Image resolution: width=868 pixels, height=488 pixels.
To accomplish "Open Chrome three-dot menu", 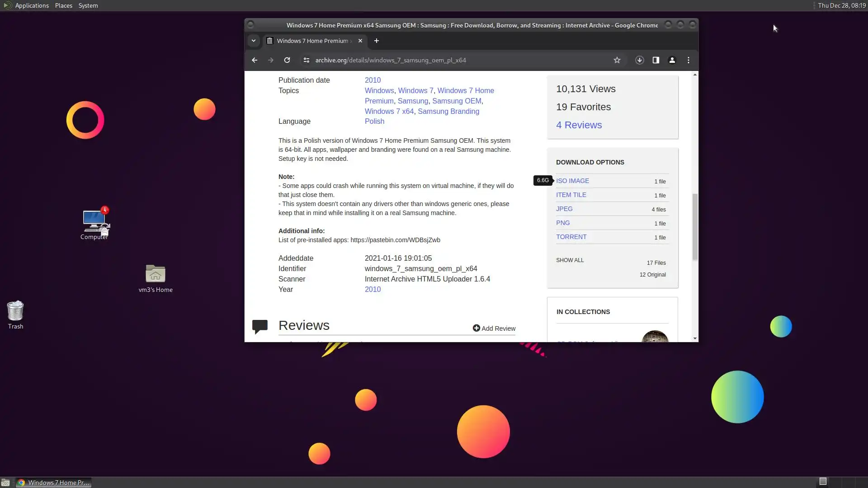I will point(688,60).
